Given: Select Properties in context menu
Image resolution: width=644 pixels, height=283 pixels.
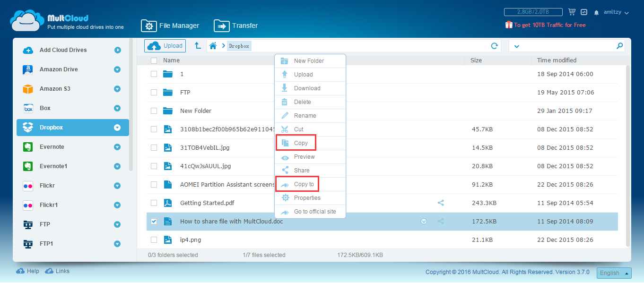Looking at the screenshot, I should point(310,198).
